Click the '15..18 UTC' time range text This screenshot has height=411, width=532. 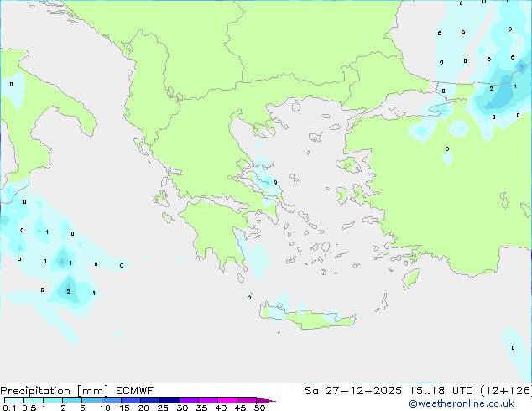point(441,391)
